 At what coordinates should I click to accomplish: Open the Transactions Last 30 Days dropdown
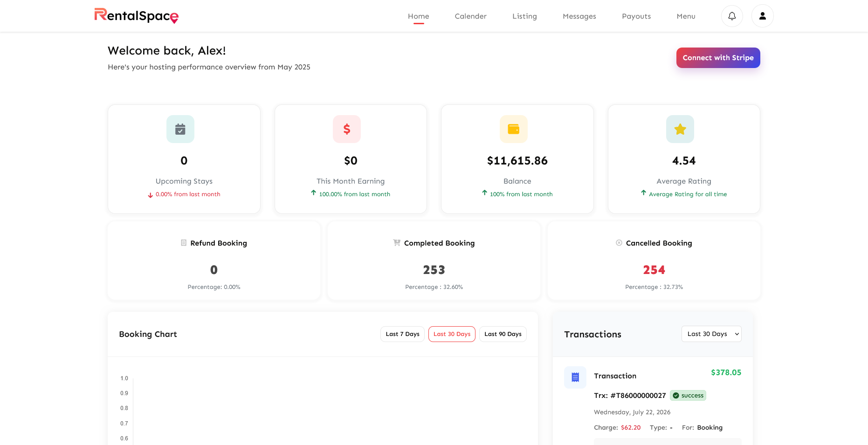pyautogui.click(x=711, y=334)
